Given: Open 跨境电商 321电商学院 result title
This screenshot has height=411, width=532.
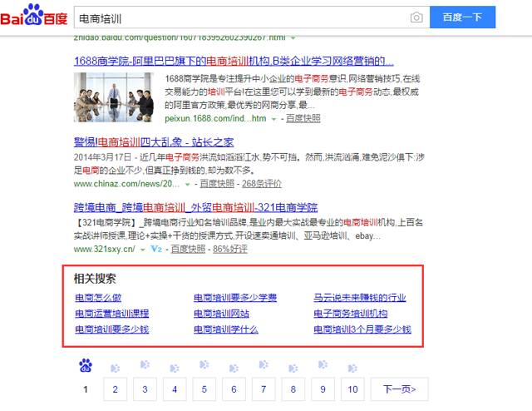Looking at the screenshot, I should click(196, 207).
